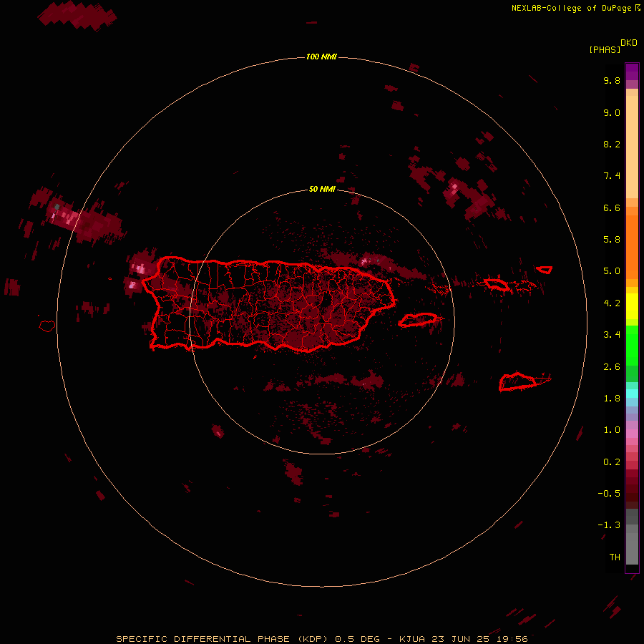This screenshot has height=644, width=644.
Task: Click the 2.6 value on the color scale
Action: pos(612,367)
